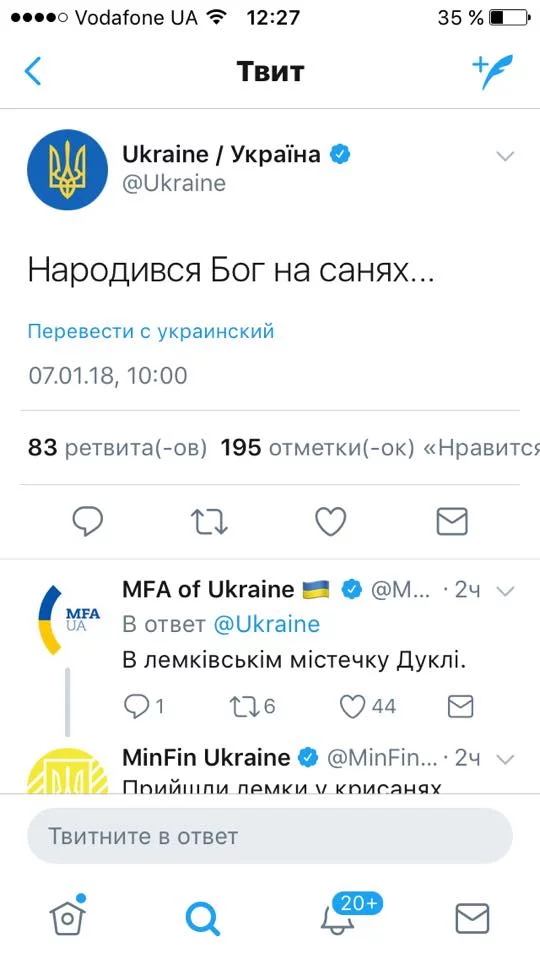Go to the Home tab in the bottom bar
This screenshot has height=960, width=540.
(67, 916)
